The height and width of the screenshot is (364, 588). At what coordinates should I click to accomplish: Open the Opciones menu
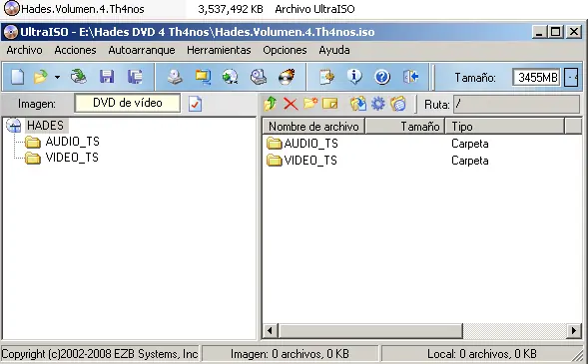(x=285, y=50)
